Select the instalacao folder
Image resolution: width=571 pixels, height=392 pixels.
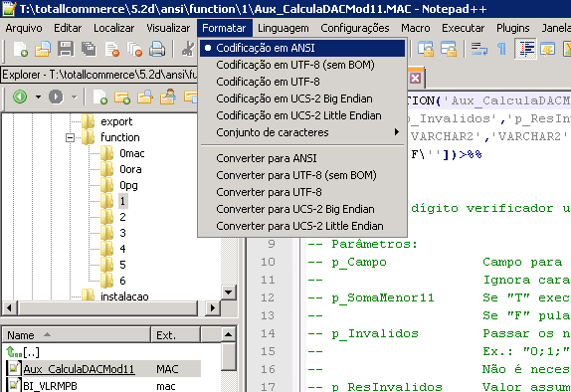(x=124, y=296)
